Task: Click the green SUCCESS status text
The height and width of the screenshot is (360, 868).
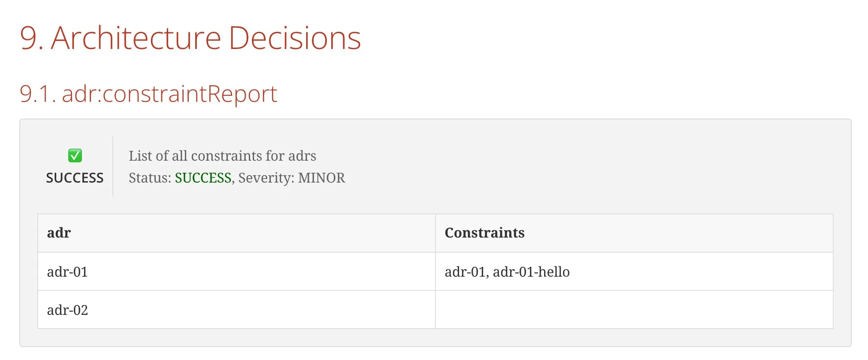Action: pyautogui.click(x=203, y=178)
